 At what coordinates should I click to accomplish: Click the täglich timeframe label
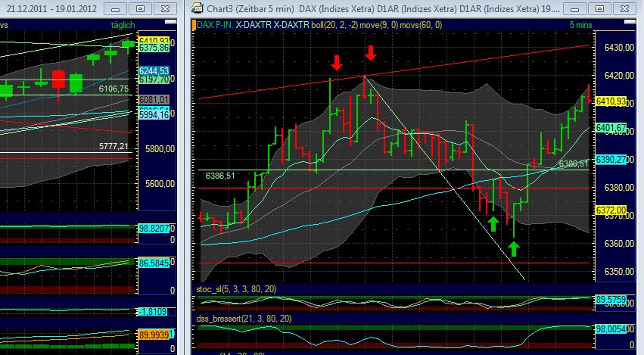123,25
